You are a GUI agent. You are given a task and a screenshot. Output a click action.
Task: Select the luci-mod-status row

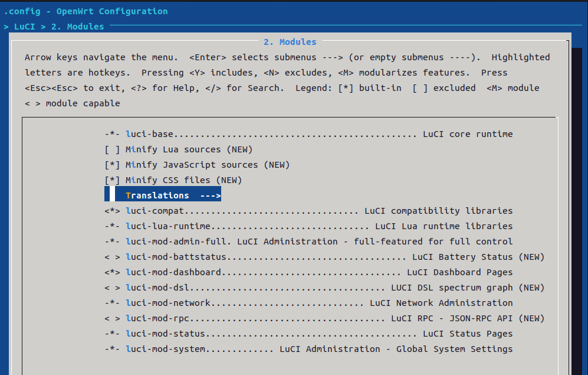click(x=308, y=334)
